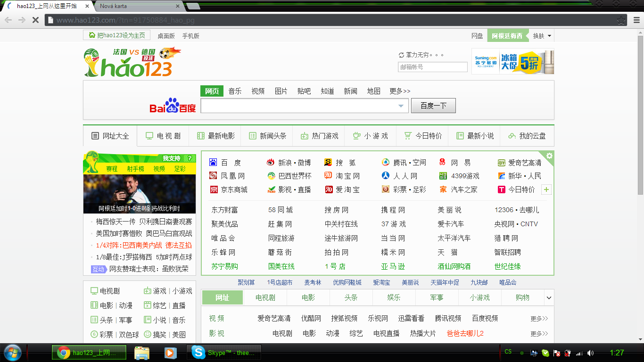Open 苏宁易购 green link
The width and height of the screenshot is (644, 362).
click(224, 266)
